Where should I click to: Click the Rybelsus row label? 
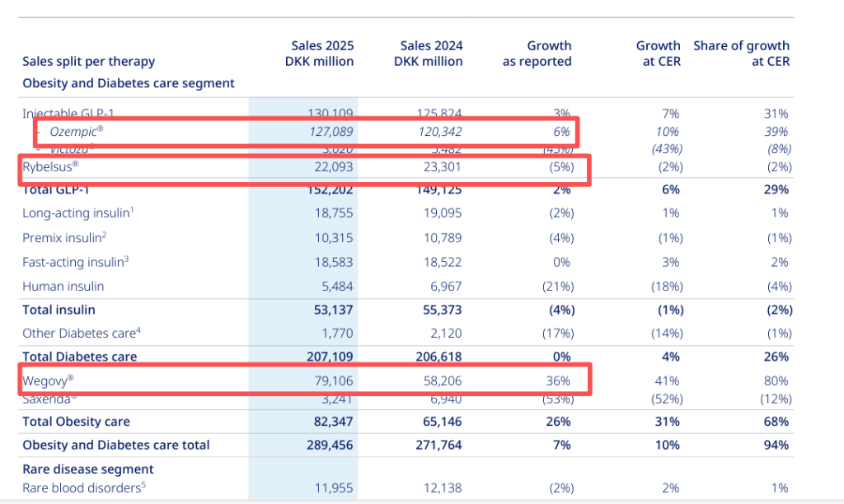tap(50, 167)
